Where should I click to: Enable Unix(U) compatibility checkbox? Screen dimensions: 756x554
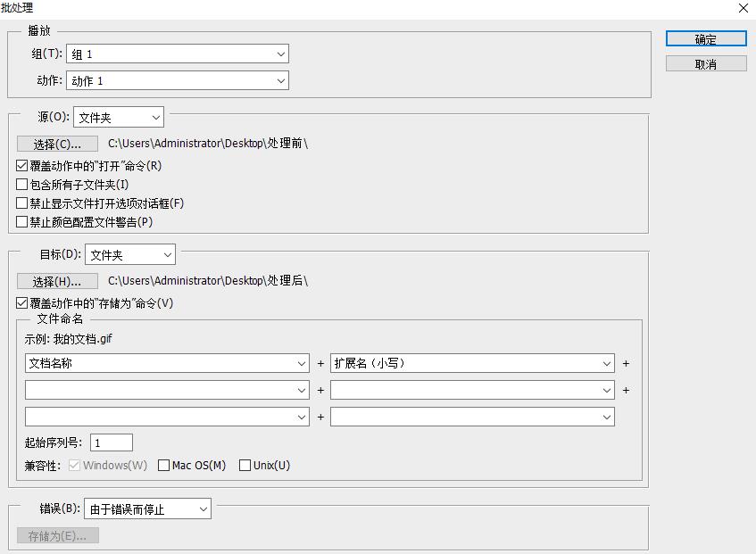(245, 466)
